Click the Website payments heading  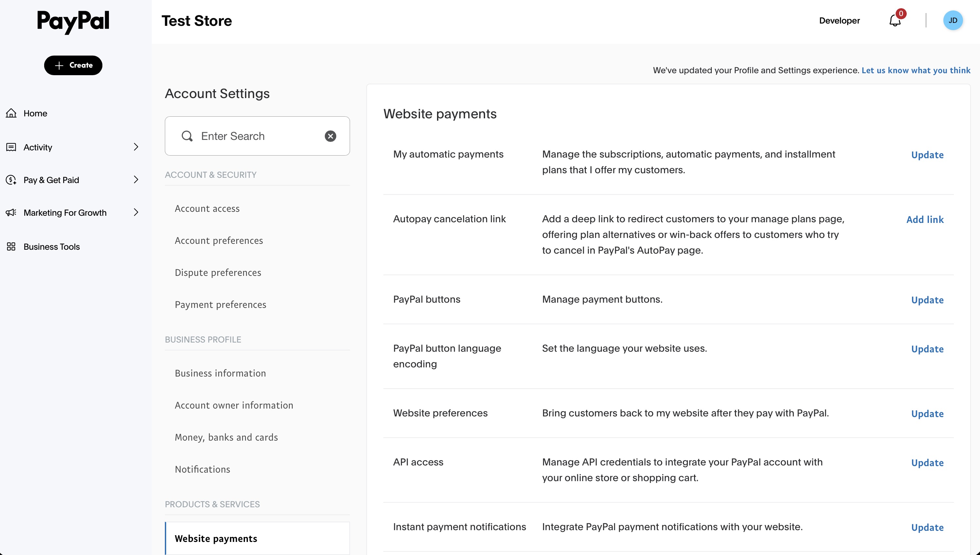440,114
